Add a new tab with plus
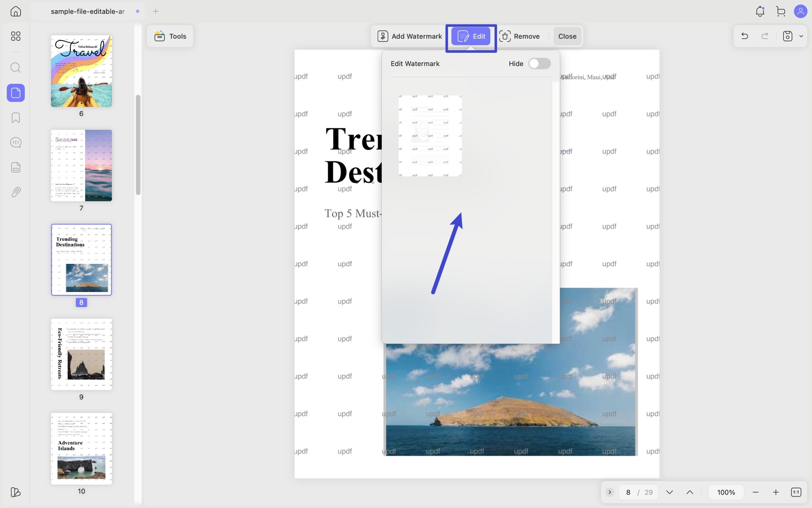The height and width of the screenshot is (508, 812). (155, 11)
